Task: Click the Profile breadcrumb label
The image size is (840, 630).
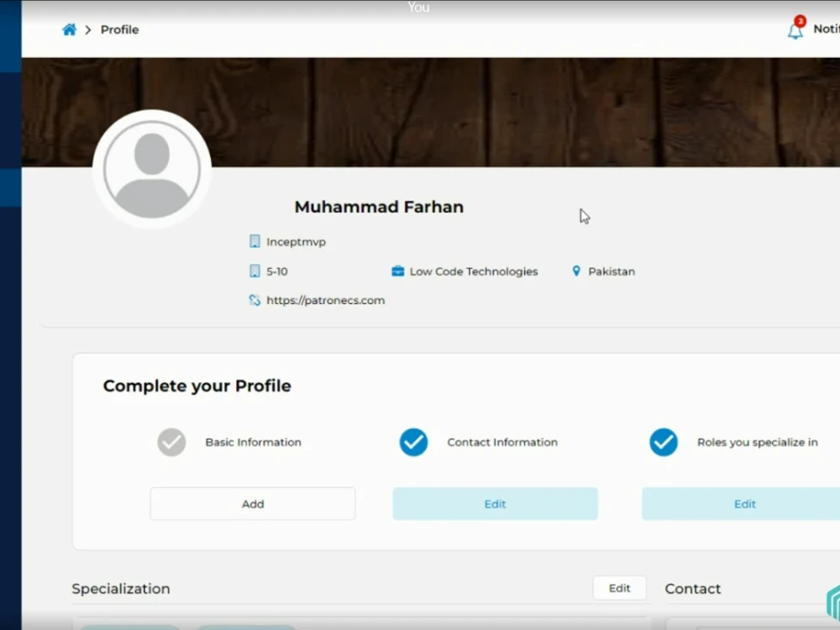Action: (119, 29)
